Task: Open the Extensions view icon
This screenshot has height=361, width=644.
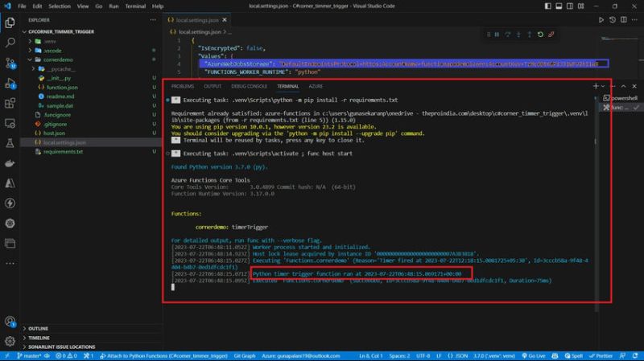Action: (x=10, y=103)
